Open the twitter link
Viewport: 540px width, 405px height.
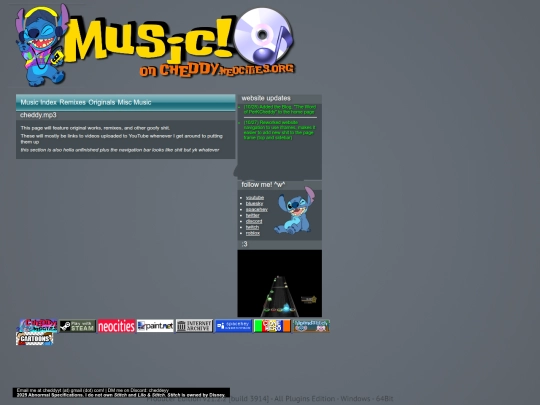click(x=252, y=215)
